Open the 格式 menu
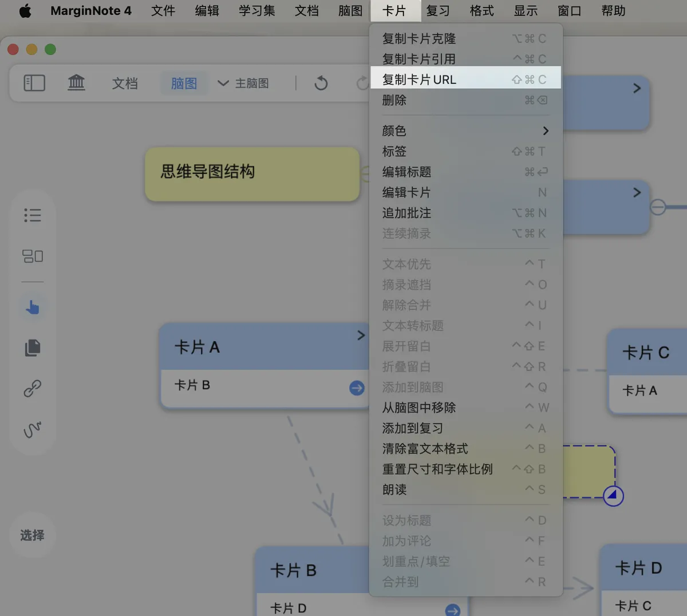 (481, 11)
